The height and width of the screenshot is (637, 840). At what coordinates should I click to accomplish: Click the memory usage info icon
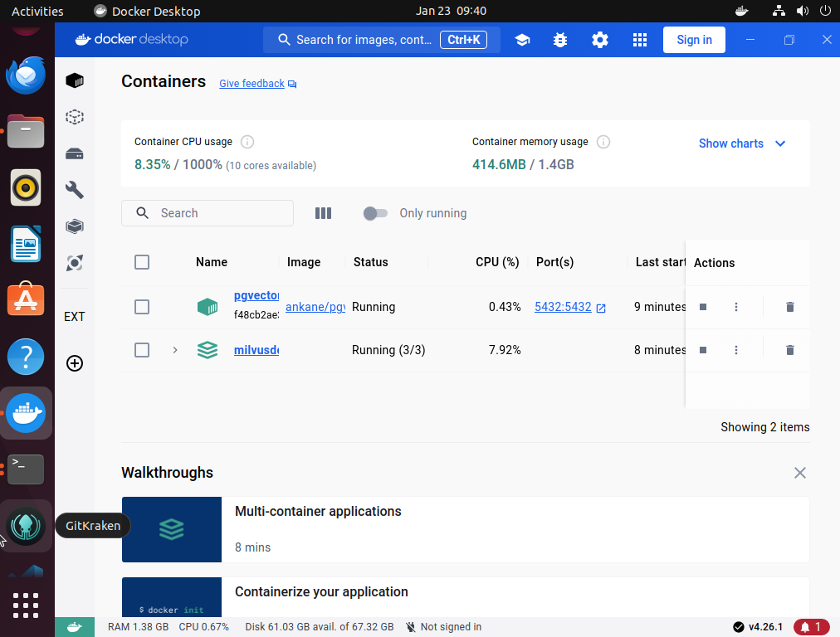point(603,142)
